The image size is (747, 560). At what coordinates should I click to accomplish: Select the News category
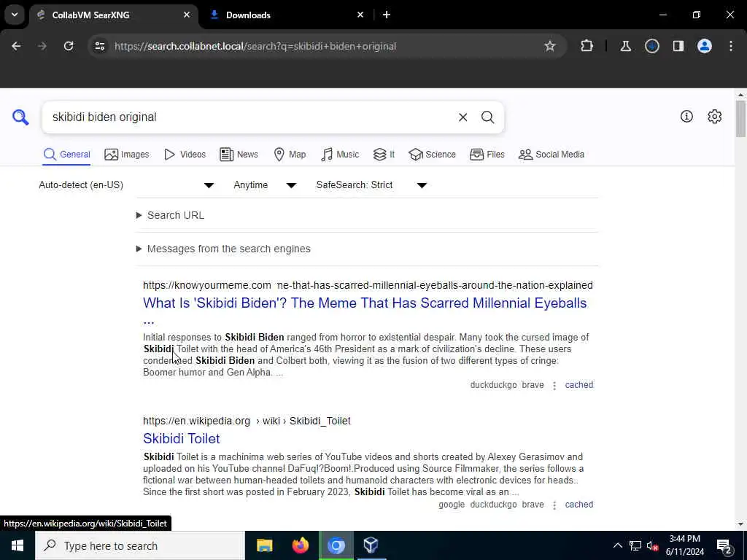239,155
